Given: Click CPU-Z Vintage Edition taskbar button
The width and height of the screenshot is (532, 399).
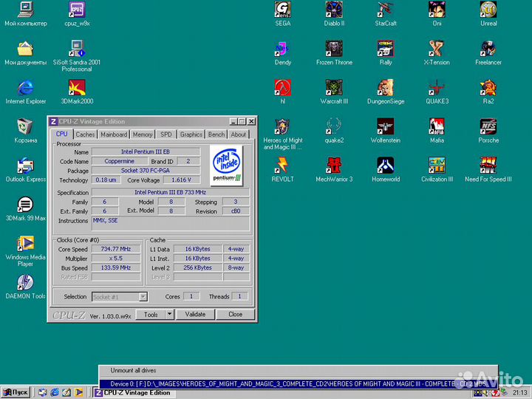Looking at the screenshot, I should tap(133, 392).
